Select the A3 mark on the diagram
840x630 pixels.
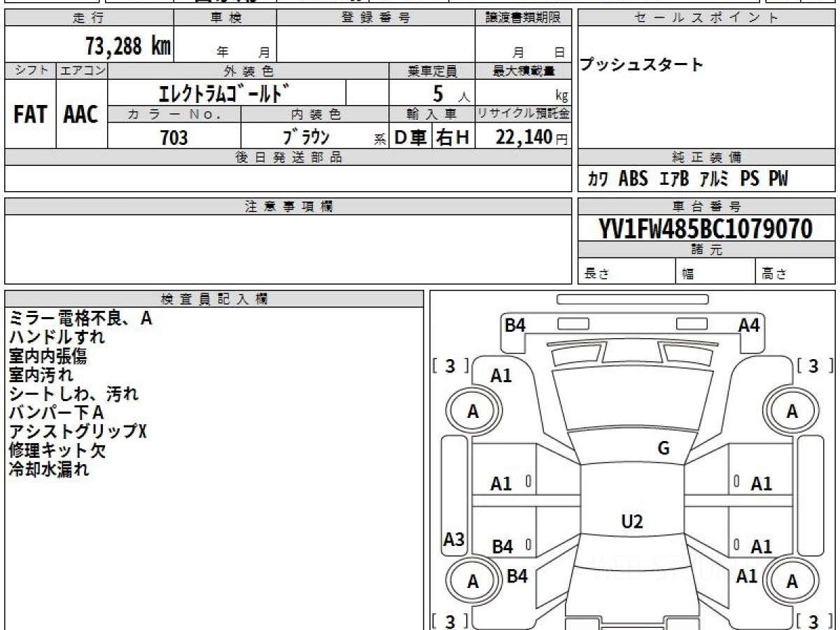point(454,540)
